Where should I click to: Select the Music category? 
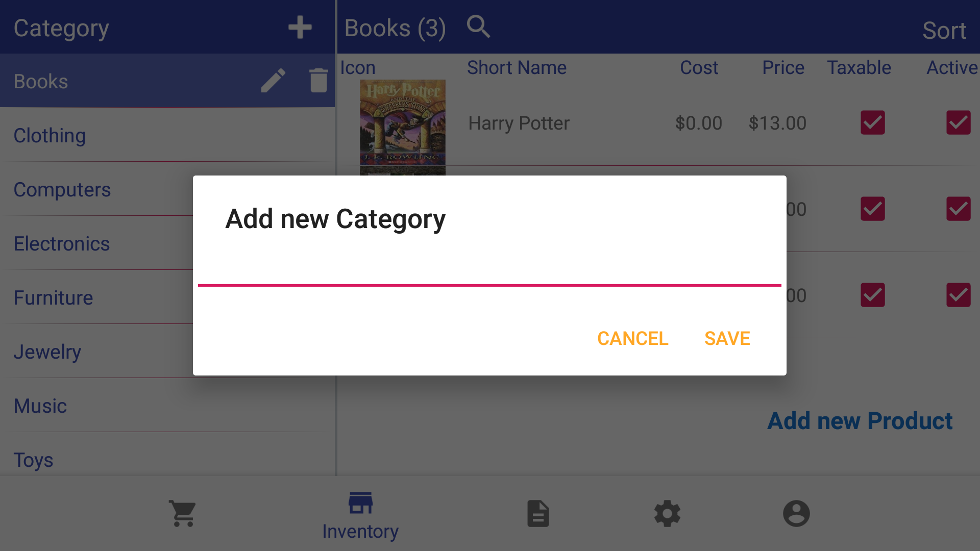(x=40, y=406)
